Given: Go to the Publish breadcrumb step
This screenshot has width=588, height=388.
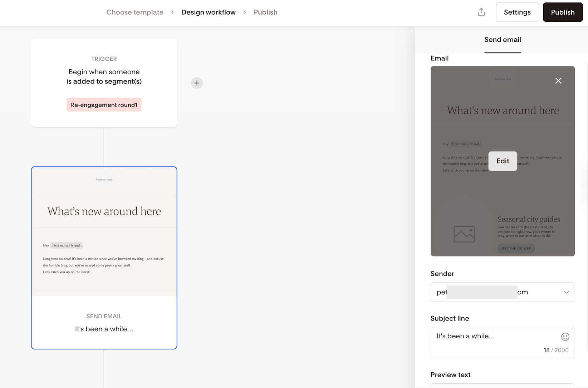Looking at the screenshot, I should click(x=265, y=12).
